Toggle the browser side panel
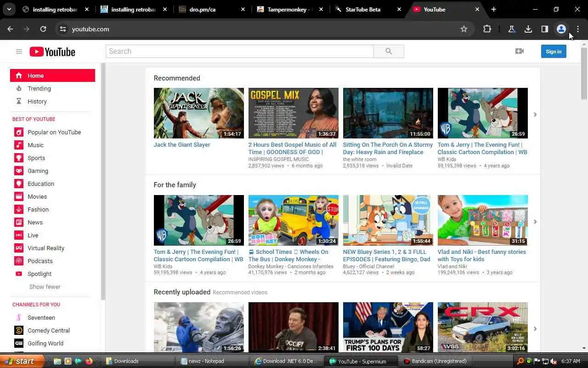The width and height of the screenshot is (588, 368). (545, 29)
